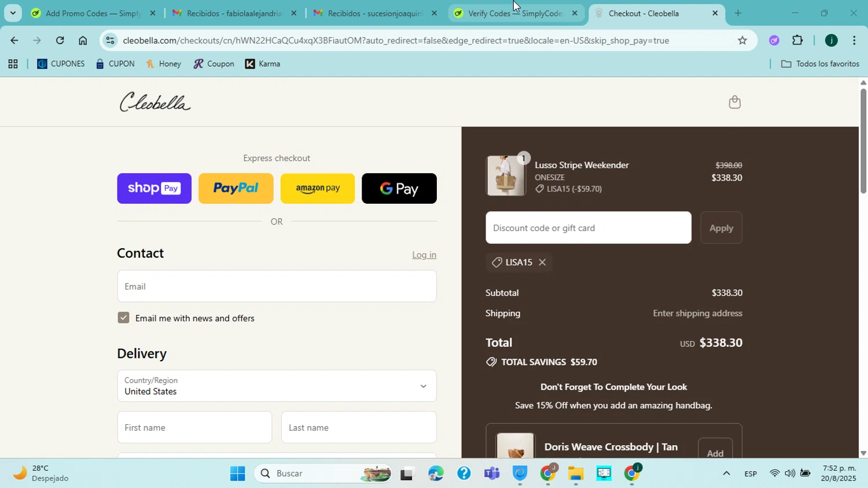Open Wi-Fi network settings in tray

(774, 474)
